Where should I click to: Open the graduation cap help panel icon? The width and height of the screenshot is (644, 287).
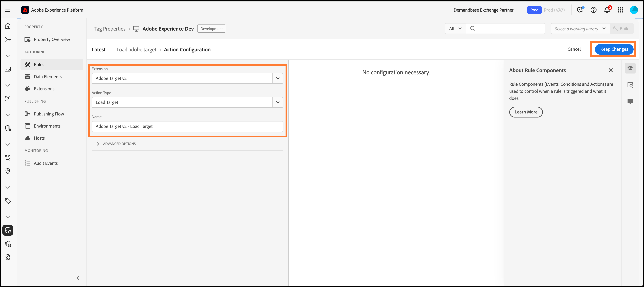630,68
